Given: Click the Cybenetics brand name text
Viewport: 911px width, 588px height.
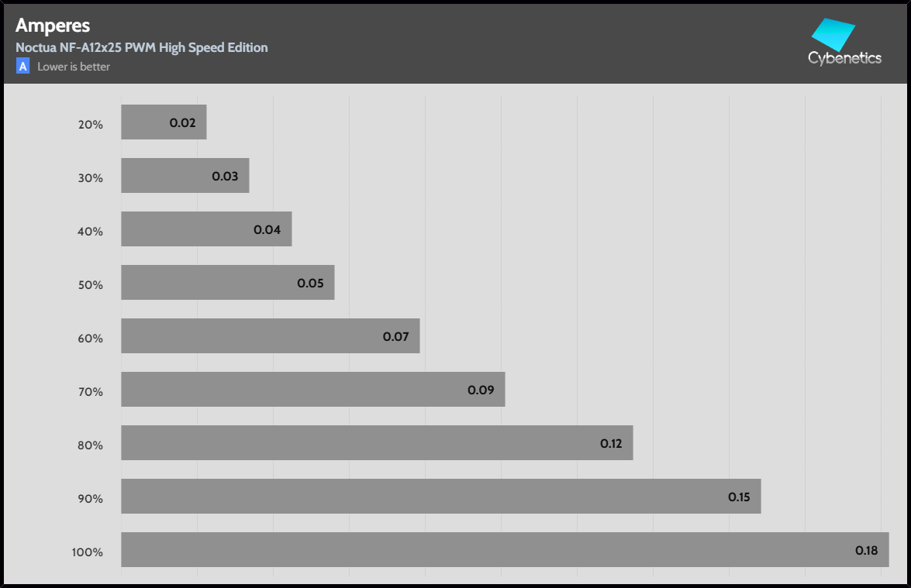Looking at the screenshot, I should [844, 58].
